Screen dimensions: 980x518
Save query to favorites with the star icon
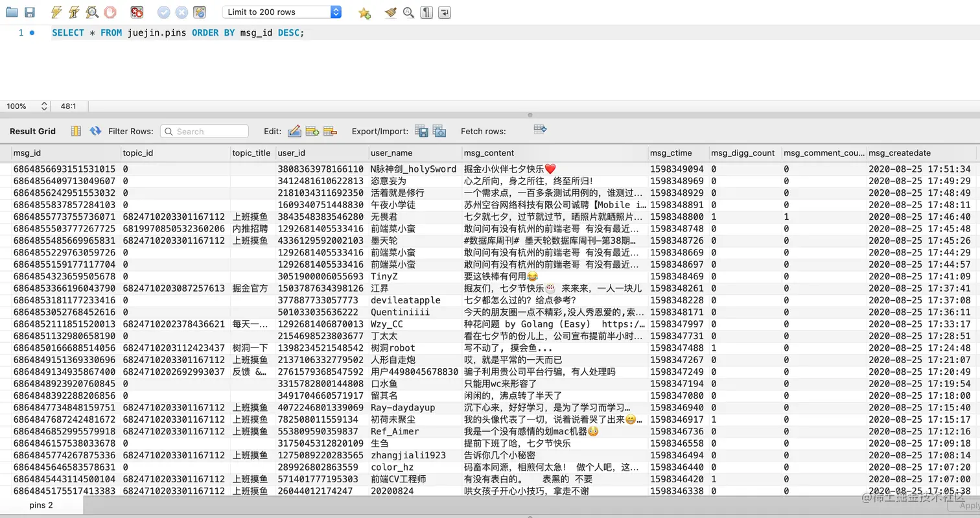click(x=365, y=12)
